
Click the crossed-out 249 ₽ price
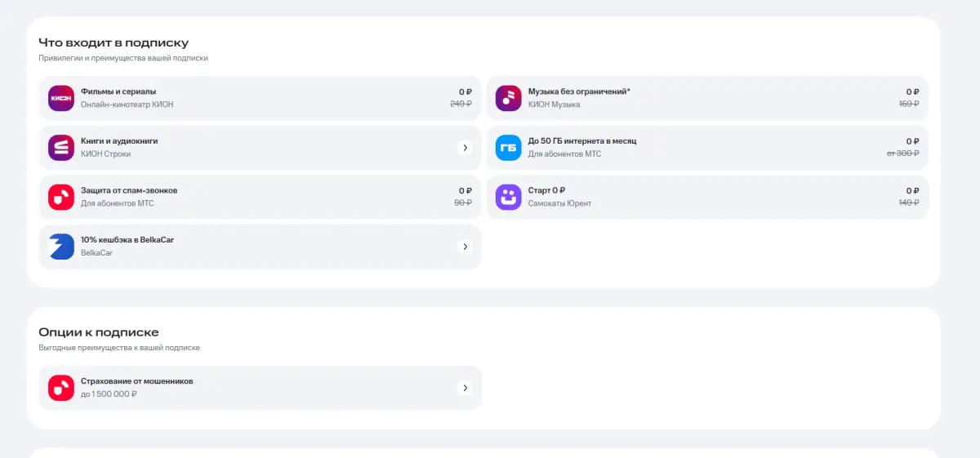[461, 104]
